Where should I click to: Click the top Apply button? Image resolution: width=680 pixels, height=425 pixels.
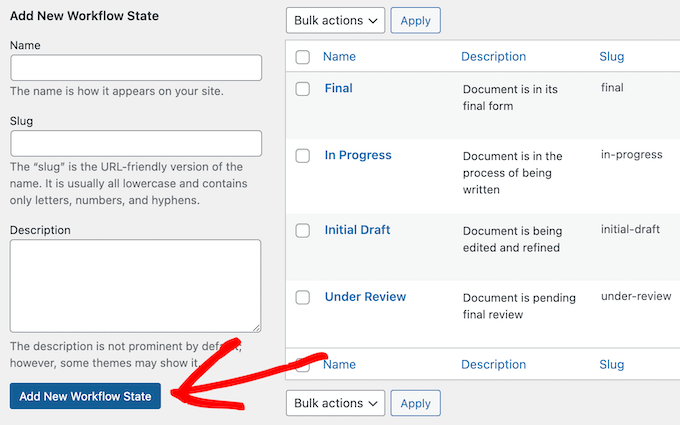tap(415, 20)
